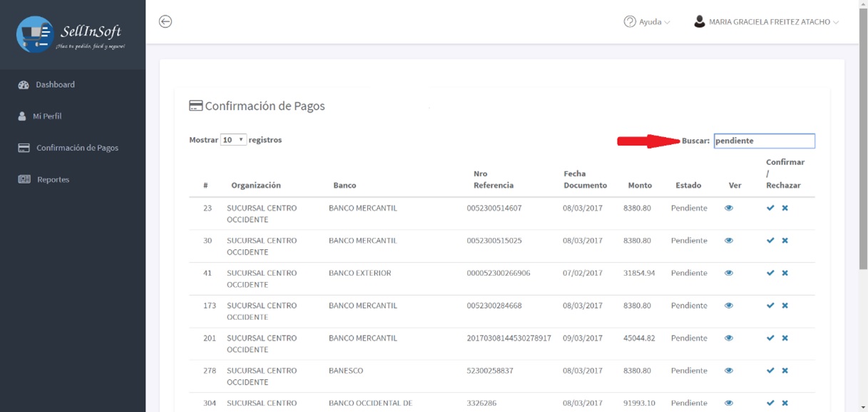Open the Mostrar 10 registros dropdown

(233, 140)
